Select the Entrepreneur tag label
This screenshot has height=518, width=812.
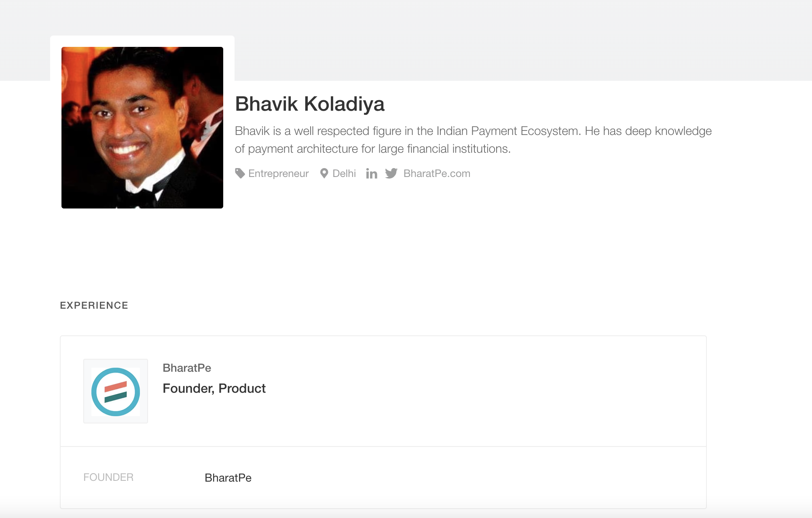pos(278,173)
